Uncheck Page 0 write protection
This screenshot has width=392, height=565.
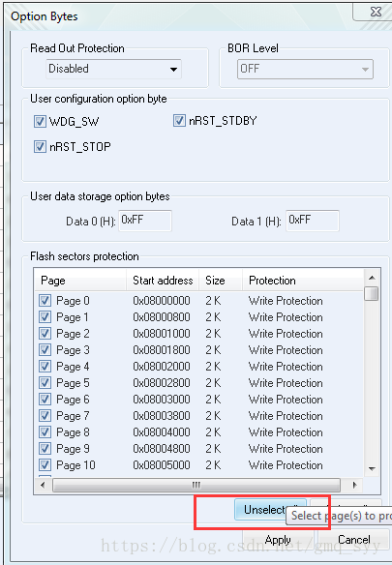pyautogui.click(x=45, y=301)
